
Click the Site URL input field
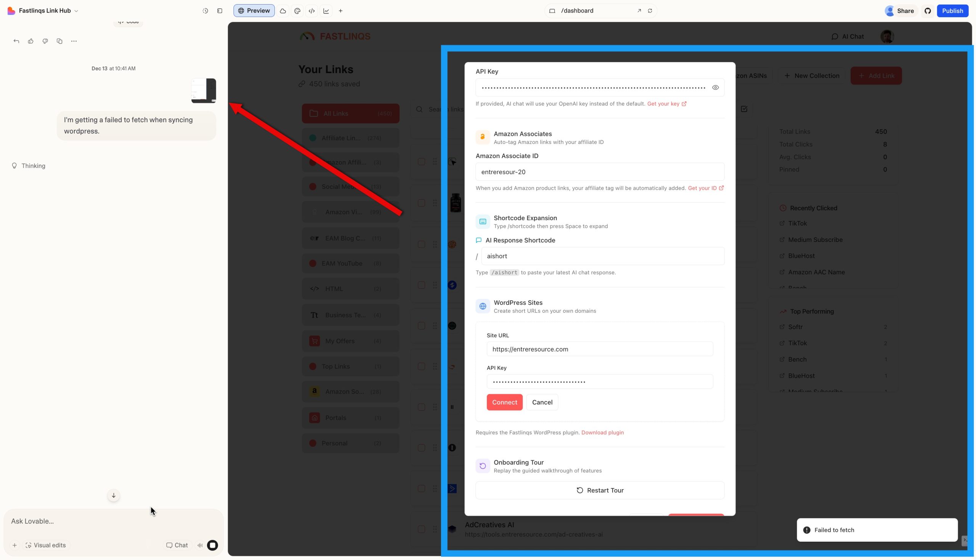(599, 349)
